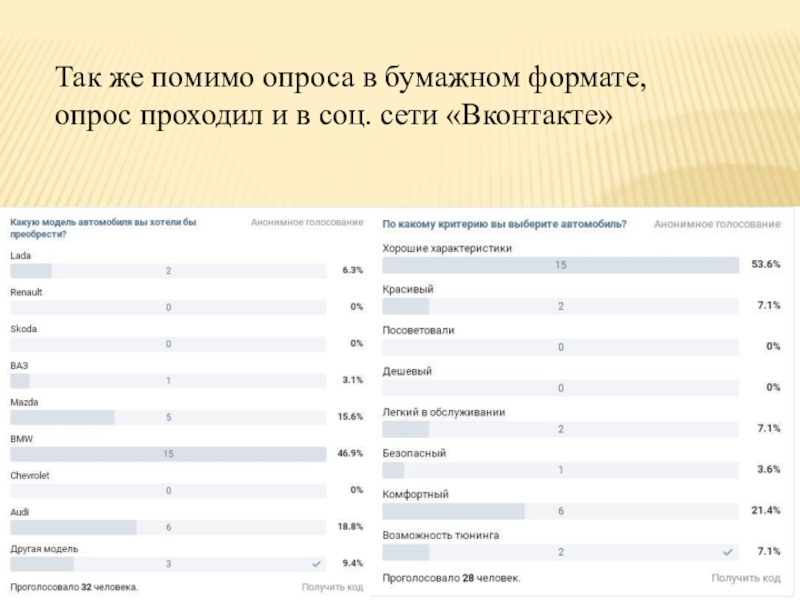The height and width of the screenshot is (600, 800).
Task: Click the 9.4% value for Другая модель
Action: tap(353, 563)
